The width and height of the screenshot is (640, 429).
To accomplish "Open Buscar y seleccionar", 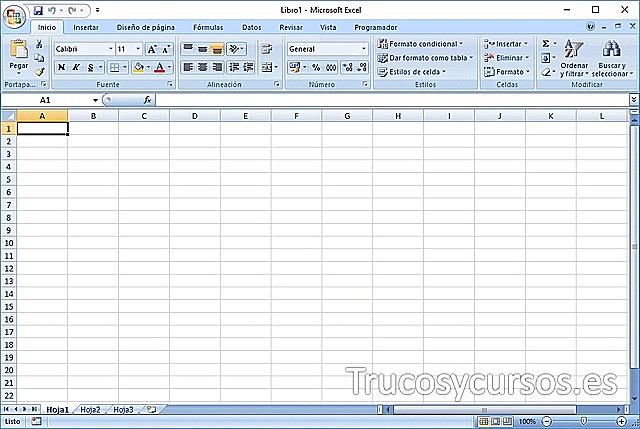I will click(x=612, y=58).
